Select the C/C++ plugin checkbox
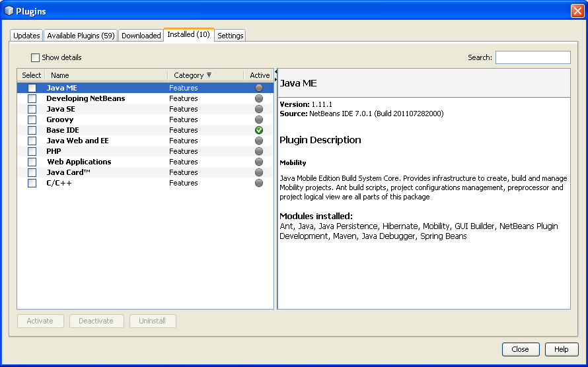This screenshot has width=588, height=367. coord(32,183)
